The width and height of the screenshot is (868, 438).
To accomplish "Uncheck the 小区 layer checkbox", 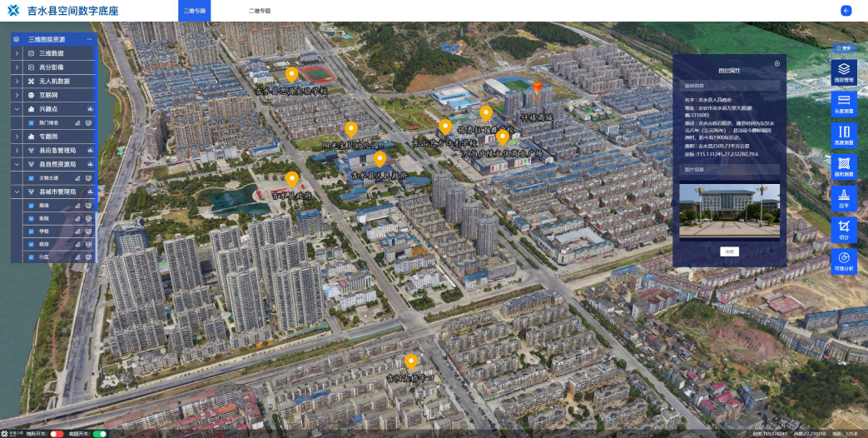I will tap(32, 257).
